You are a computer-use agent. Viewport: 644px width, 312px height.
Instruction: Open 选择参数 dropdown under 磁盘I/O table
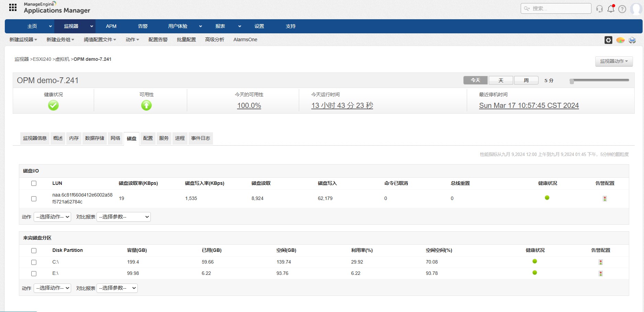pyautogui.click(x=124, y=217)
